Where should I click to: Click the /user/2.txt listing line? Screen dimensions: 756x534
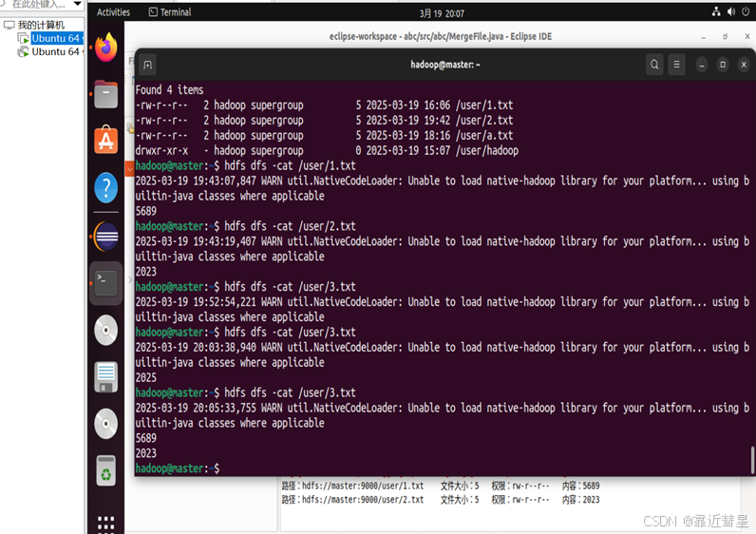[x=324, y=120]
